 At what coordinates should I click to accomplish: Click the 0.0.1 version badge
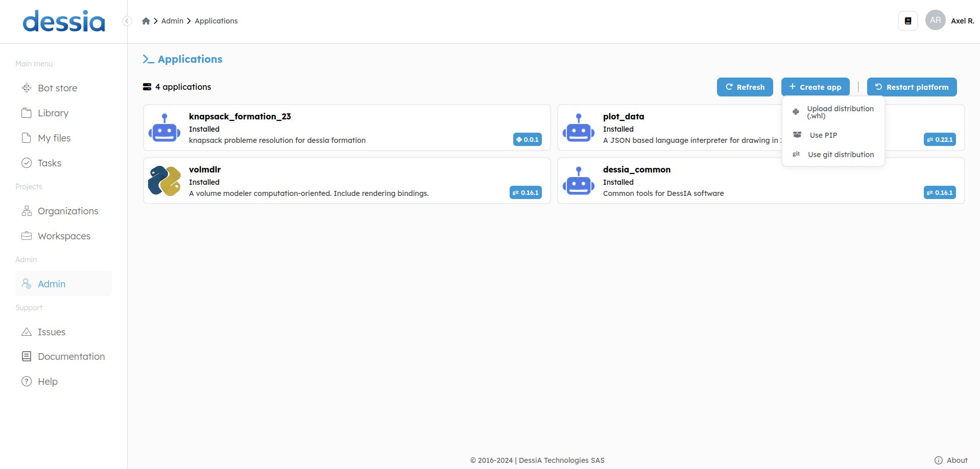tap(528, 139)
